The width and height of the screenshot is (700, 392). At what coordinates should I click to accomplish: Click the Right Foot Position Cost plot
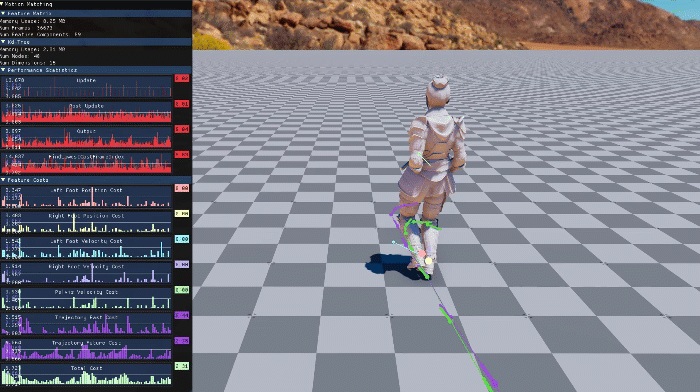(86, 222)
